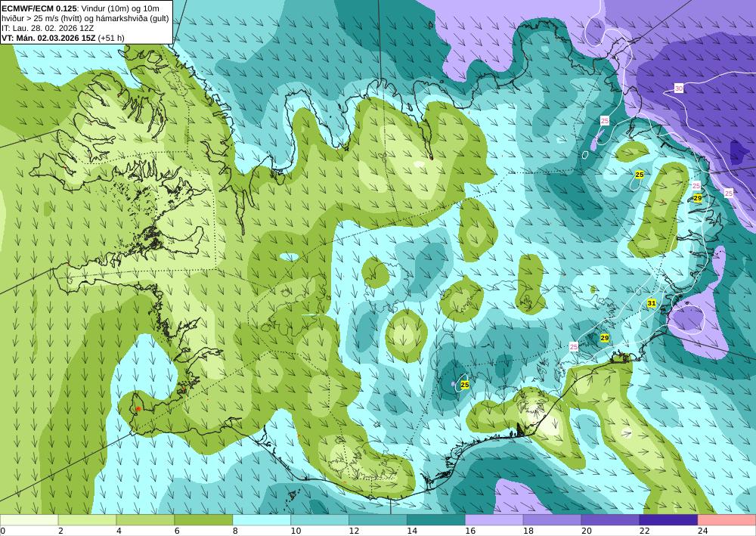The width and height of the screenshot is (756, 536).
Task: Click the dark teal 14–16 m/s legend swatch
Action: 436,520
